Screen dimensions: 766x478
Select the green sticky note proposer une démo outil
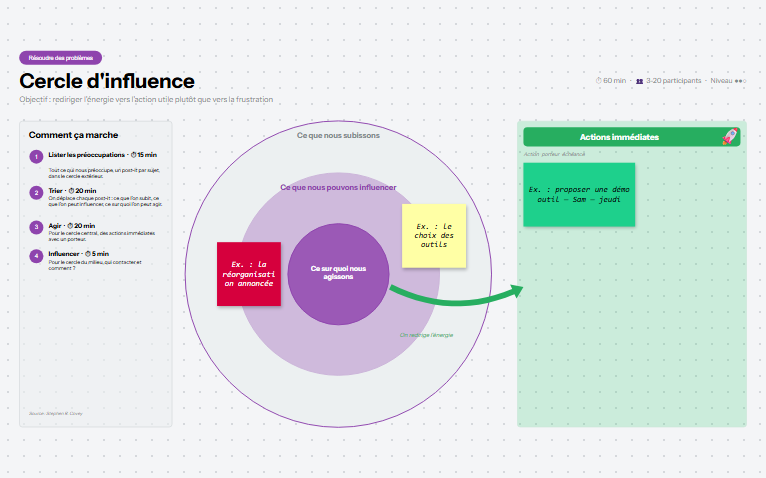coord(579,195)
